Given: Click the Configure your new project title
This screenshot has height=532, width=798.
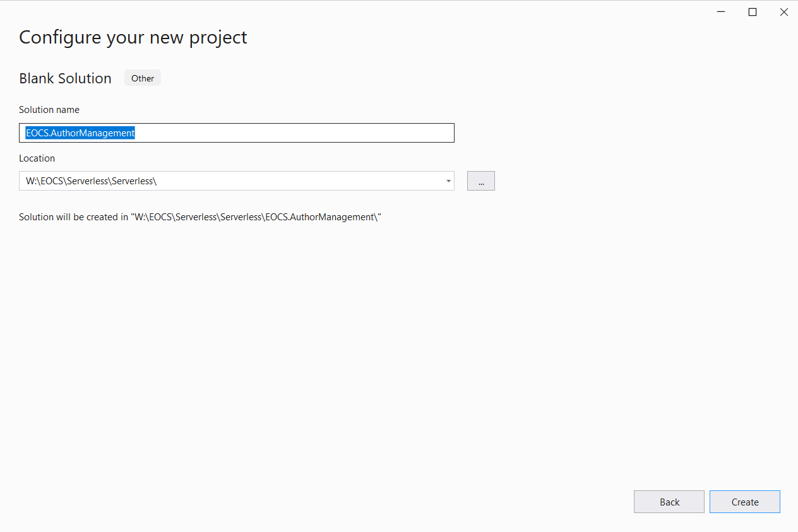Looking at the screenshot, I should pyautogui.click(x=133, y=37).
